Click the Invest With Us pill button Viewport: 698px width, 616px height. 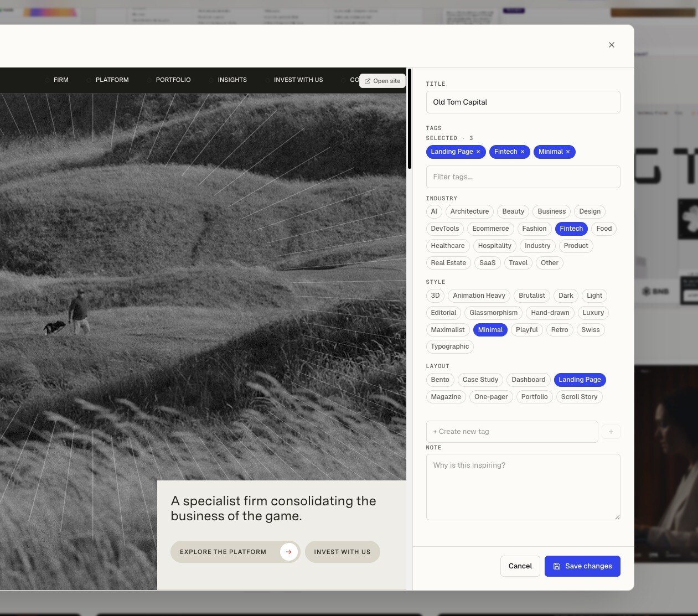[x=343, y=552]
